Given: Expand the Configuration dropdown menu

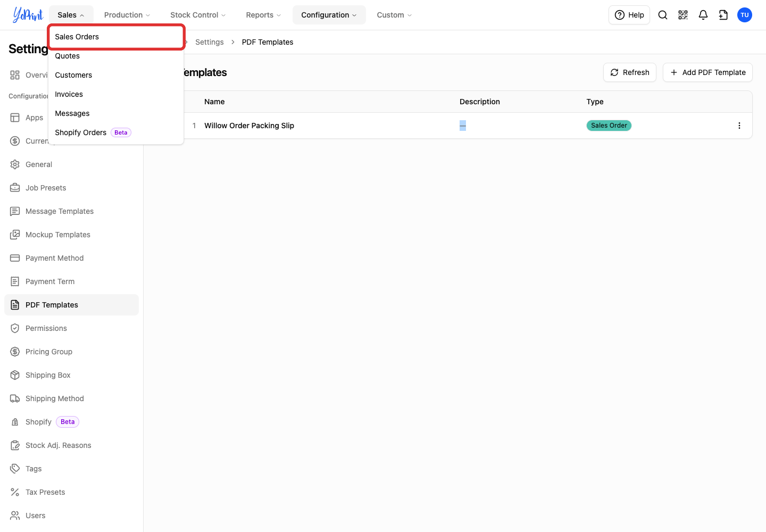Looking at the screenshot, I should [329, 15].
